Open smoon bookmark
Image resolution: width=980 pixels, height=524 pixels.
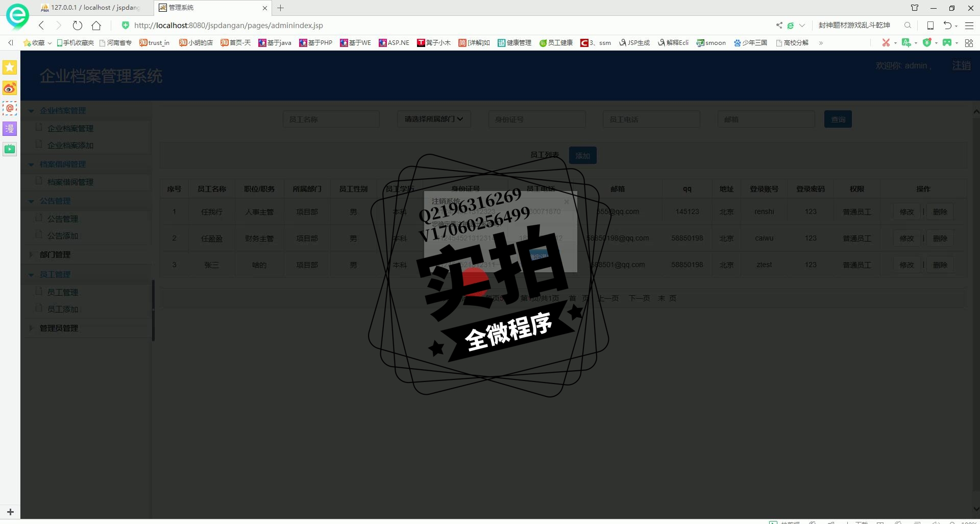pyautogui.click(x=711, y=43)
